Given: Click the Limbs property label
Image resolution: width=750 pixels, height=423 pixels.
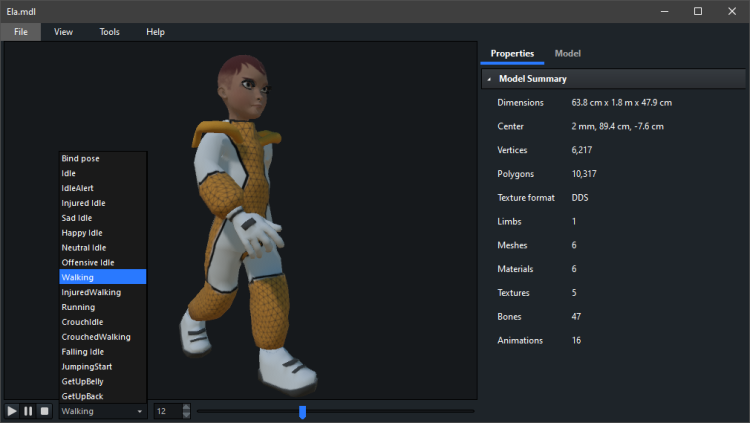Looking at the screenshot, I should point(509,222).
